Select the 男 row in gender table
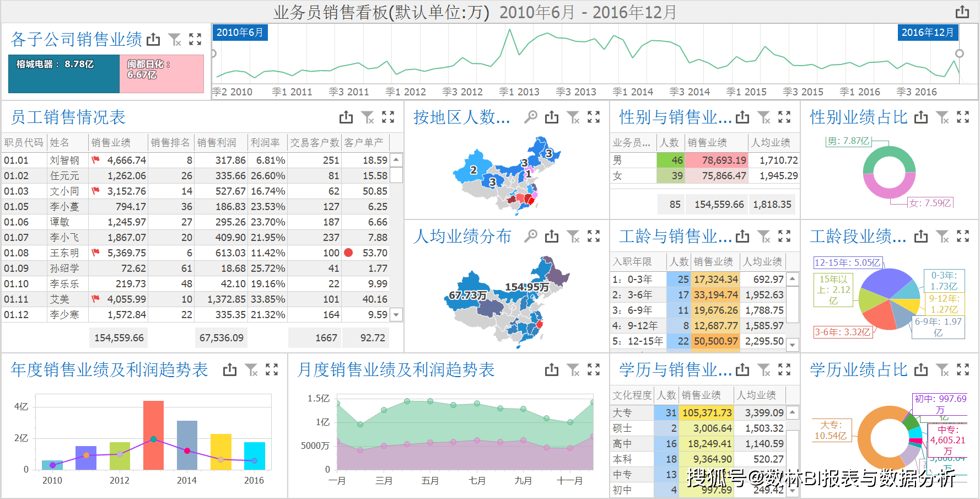This screenshot has height=499, width=980. point(704,160)
